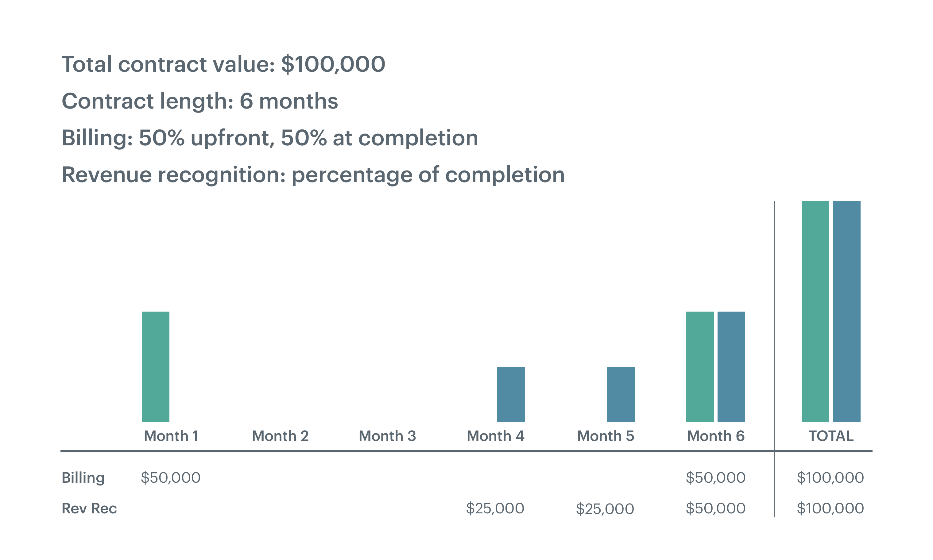Click the Month 2 axis label
This screenshot has height=560, width=933.
pyautogui.click(x=280, y=436)
